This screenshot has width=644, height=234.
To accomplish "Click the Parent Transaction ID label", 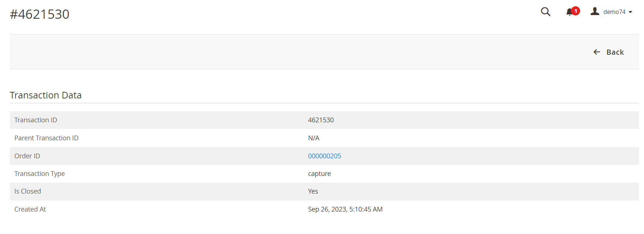I will (x=46, y=138).
